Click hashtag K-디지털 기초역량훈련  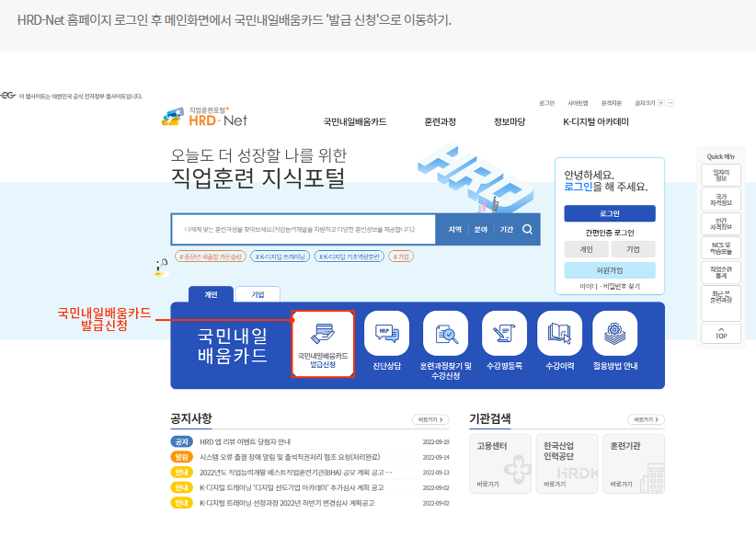pos(349,257)
